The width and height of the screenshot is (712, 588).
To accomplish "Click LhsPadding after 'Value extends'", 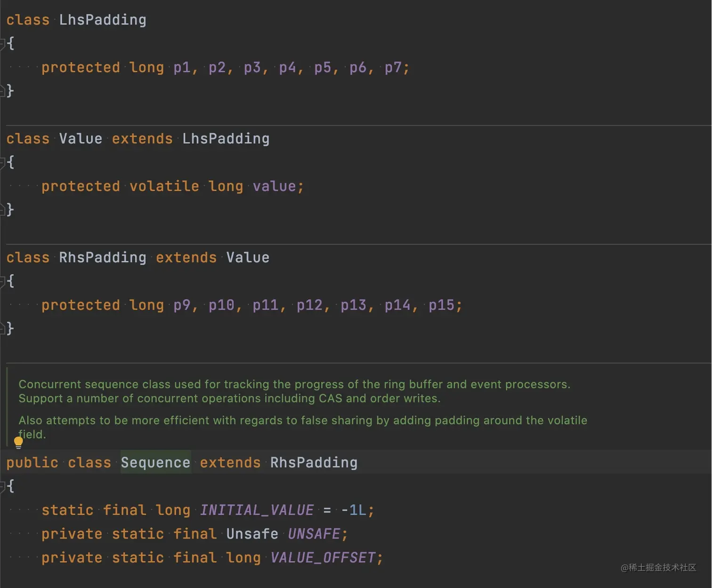I will [226, 139].
